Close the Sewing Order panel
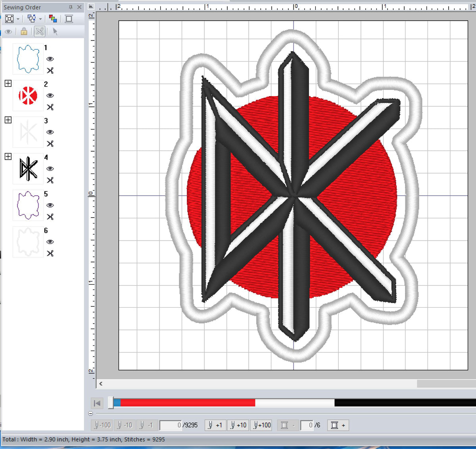The width and height of the screenshot is (476, 449). pos(79,7)
